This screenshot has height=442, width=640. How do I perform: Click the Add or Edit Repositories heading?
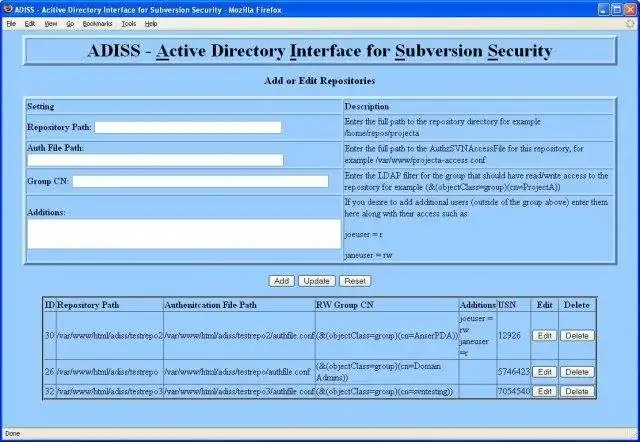pyautogui.click(x=320, y=81)
